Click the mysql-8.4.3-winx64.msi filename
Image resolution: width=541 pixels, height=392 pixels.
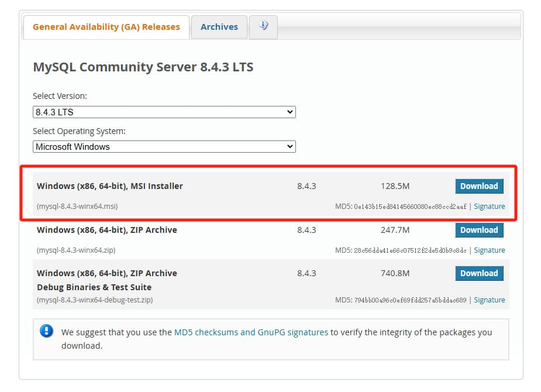click(x=77, y=207)
